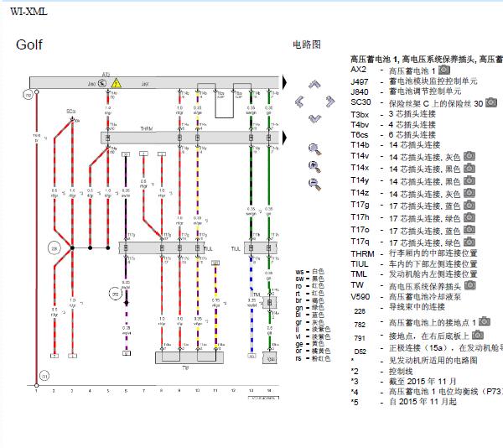
Task: Select the T14b legend entry
Action: [395, 145]
